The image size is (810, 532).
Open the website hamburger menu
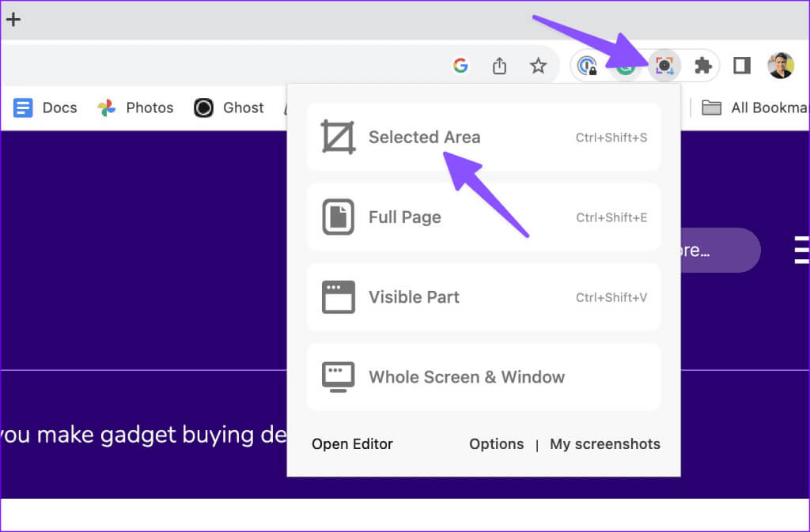(802, 251)
